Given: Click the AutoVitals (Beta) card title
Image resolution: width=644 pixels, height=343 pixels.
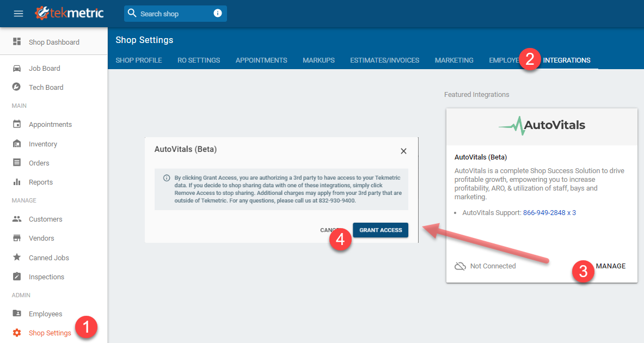Looking at the screenshot, I should tap(481, 157).
